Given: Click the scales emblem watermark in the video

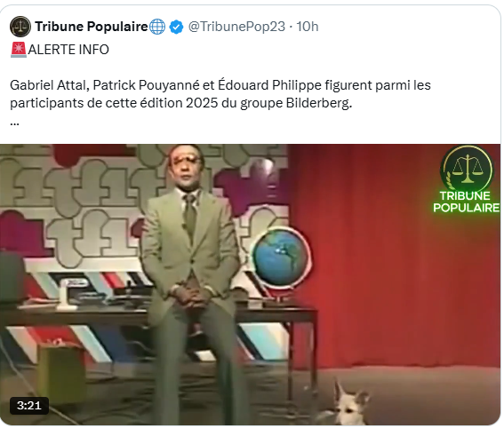Looking at the screenshot, I should coord(468,169).
